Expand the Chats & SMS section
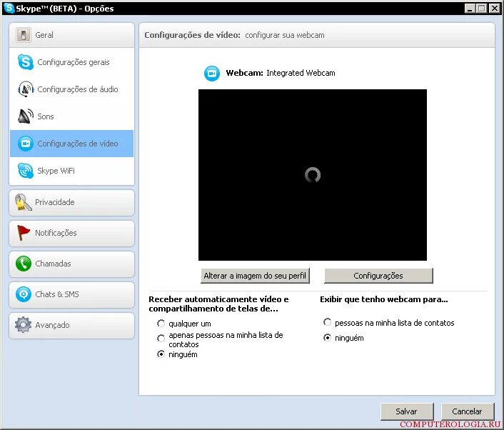The image size is (504, 430). coord(71,294)
